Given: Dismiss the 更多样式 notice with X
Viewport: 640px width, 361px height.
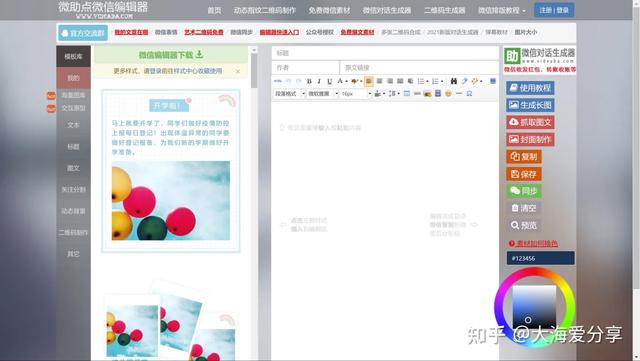Looking at the screenshot, I should click(238, 71).
